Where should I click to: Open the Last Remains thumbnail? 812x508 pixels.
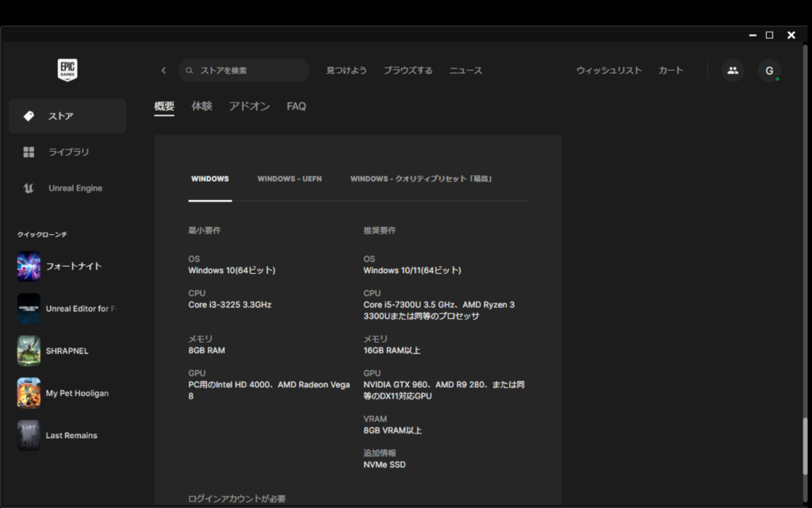pos(29,436)
